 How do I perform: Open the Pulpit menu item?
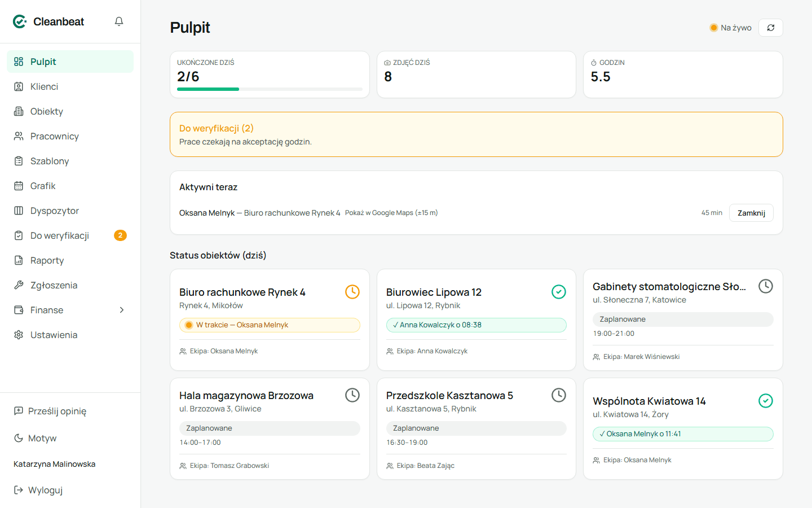click(70, 62)
